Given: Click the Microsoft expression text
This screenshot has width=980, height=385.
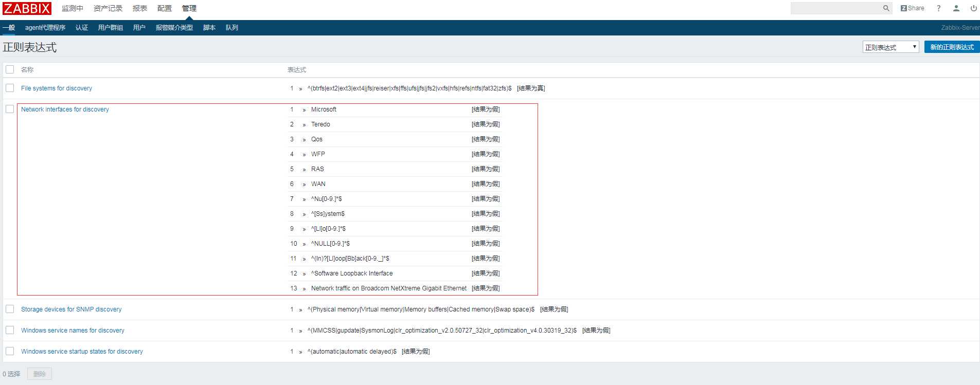Looking at the screenshot, I should tap(324, 109).
